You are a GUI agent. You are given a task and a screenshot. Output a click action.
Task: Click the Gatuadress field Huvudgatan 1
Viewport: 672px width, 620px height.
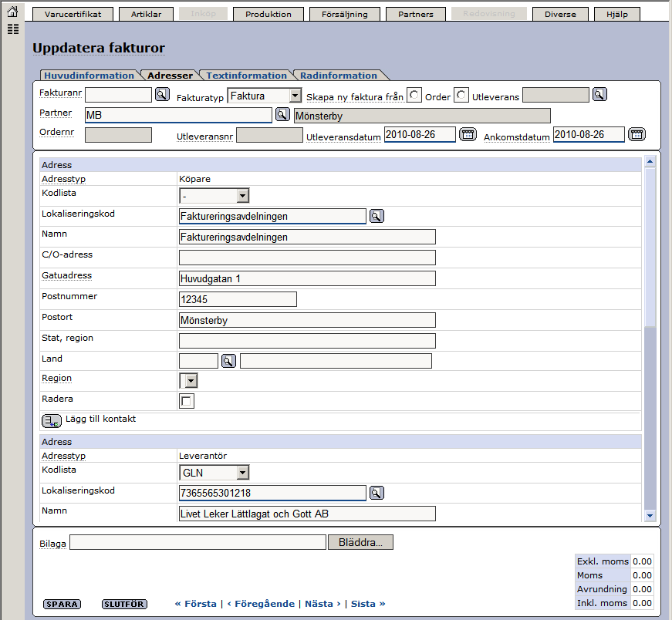(307, 278)
